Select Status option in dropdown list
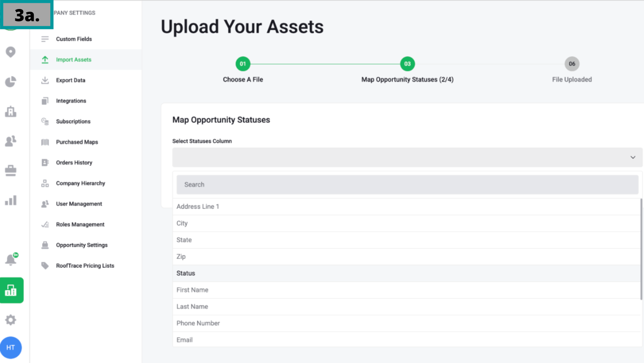The width and height of the screenshot is (644, 363). pyautogui.click(x=406, y=273)
